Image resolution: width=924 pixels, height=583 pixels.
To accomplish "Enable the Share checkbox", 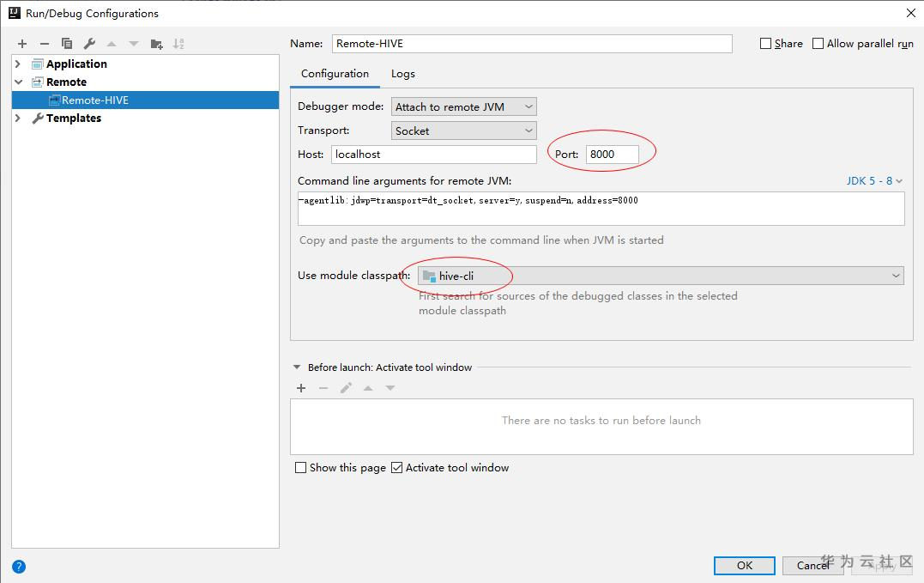I will tap(766, 44).
